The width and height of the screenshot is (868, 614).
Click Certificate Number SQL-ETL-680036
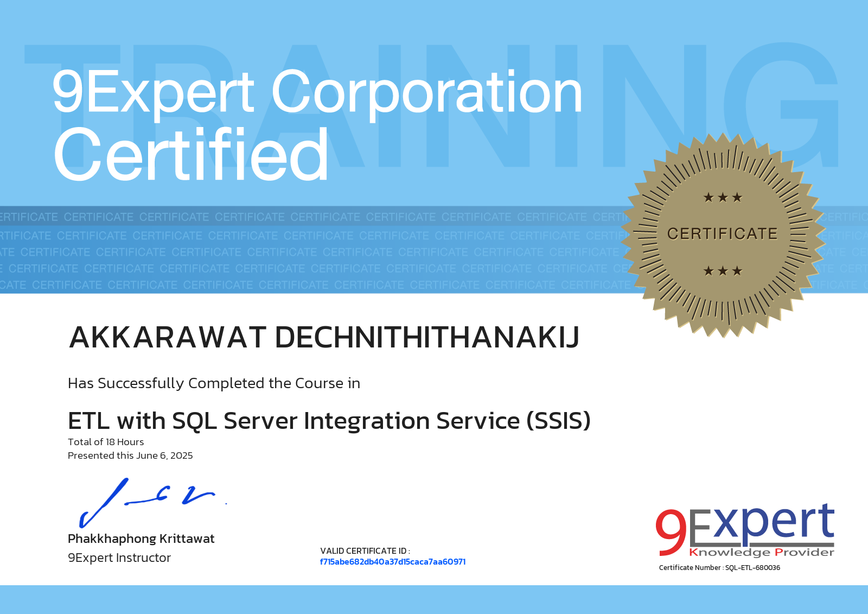719,568
